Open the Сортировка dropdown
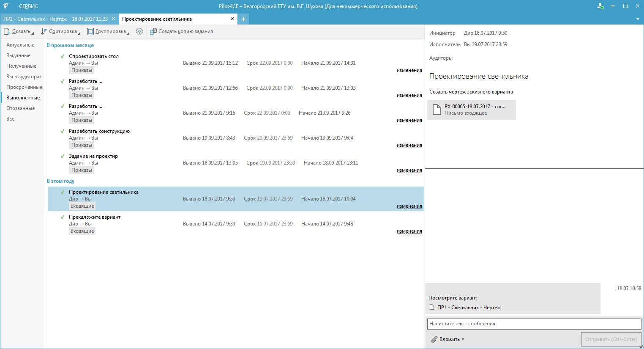Screen dimensions: 644x349 (60, 31)
